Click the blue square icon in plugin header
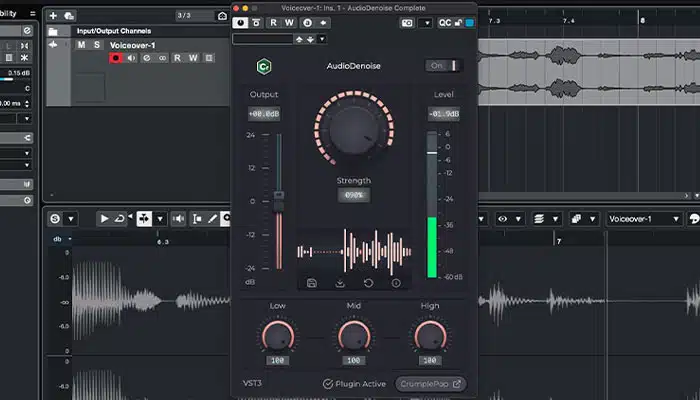The width and height of the screenshot is (700, 400). [469, 23]
